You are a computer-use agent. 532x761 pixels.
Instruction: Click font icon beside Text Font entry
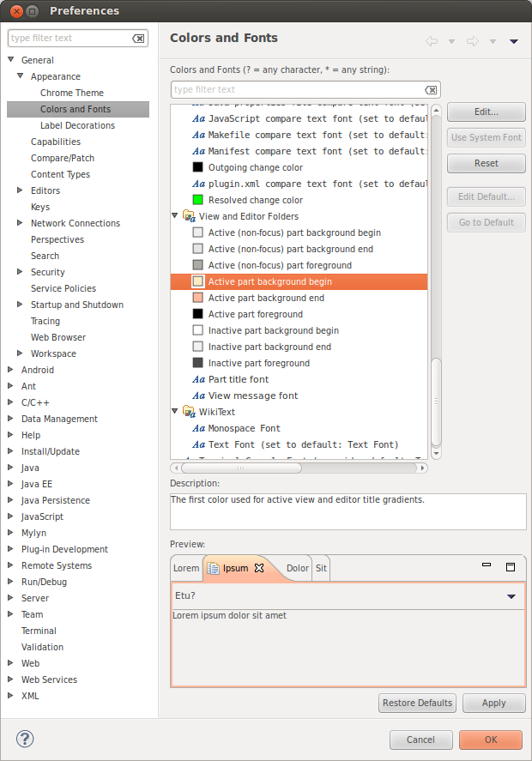tap(198, 444)
